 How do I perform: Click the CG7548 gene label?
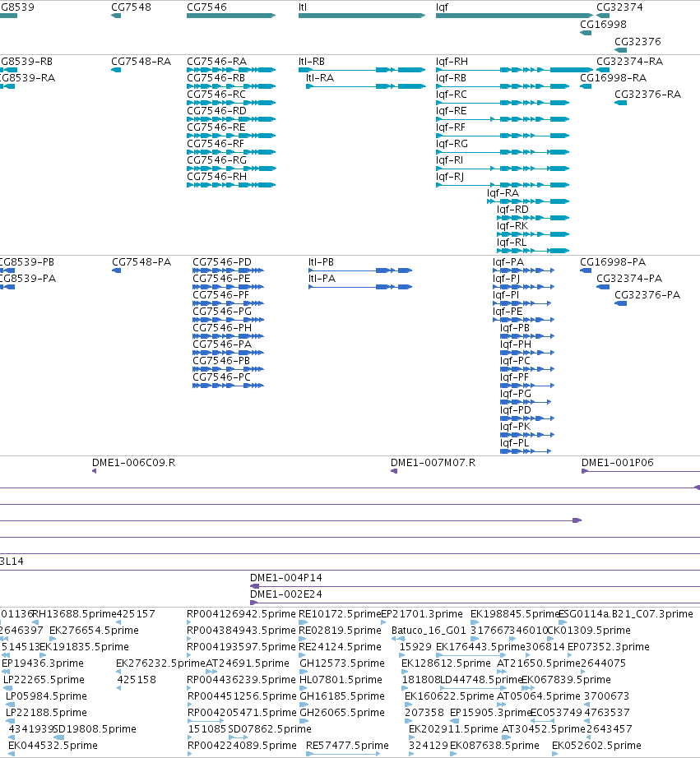point(131,7)
